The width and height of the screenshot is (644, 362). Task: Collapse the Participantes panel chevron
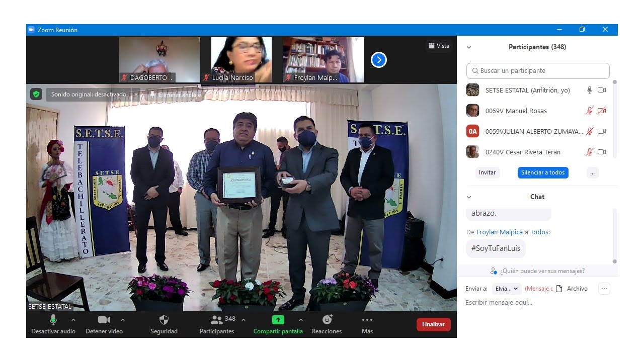pos(469,47)
